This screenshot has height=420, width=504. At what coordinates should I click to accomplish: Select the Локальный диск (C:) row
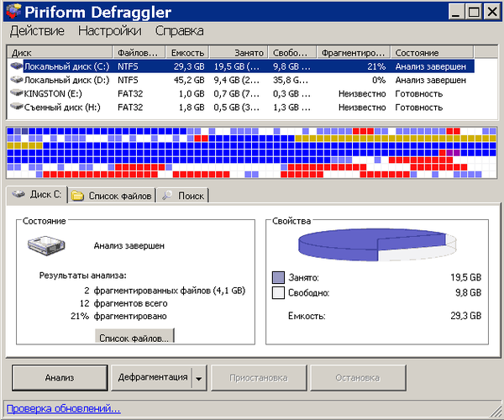pyautogui.click(x=241, y=66)
